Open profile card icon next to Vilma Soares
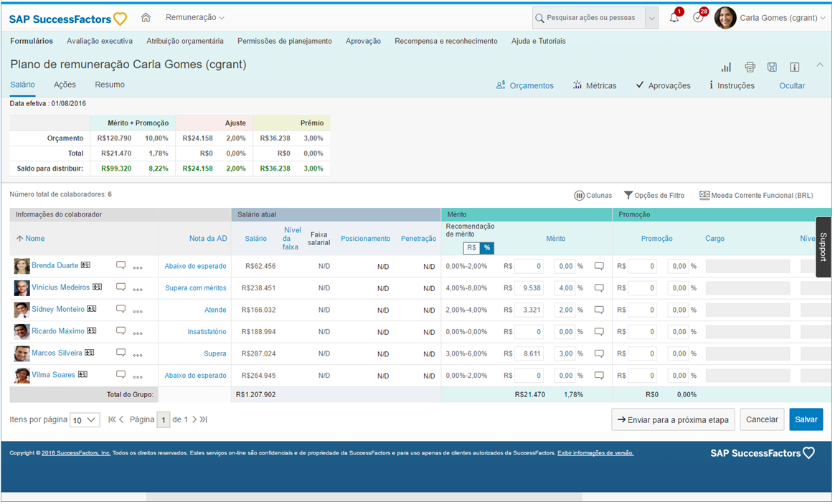The height and width of the screenshot is (504, 835). pyautogui.click(x=82, y=374)
